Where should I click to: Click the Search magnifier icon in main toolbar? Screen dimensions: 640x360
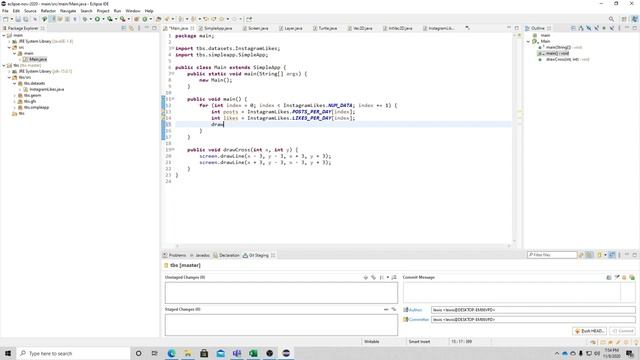tap(611, 19)
